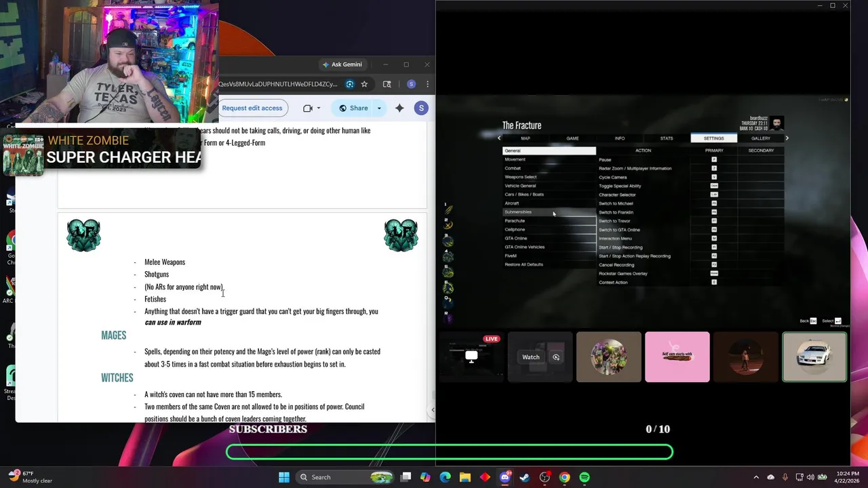Select Combat settings category
Image resolution: width=868 pixels, height=488 pixels.
549,168
